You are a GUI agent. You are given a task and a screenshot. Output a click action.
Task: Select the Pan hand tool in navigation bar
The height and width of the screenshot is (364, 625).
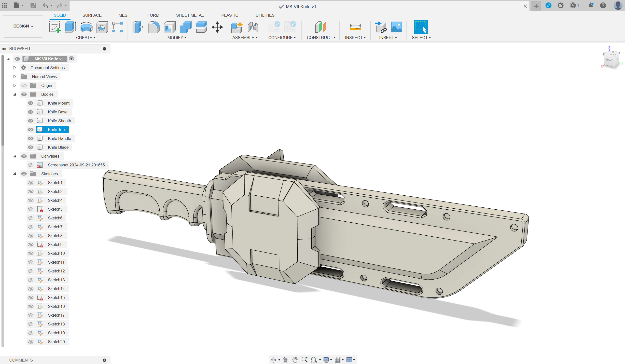coord(295,360)
